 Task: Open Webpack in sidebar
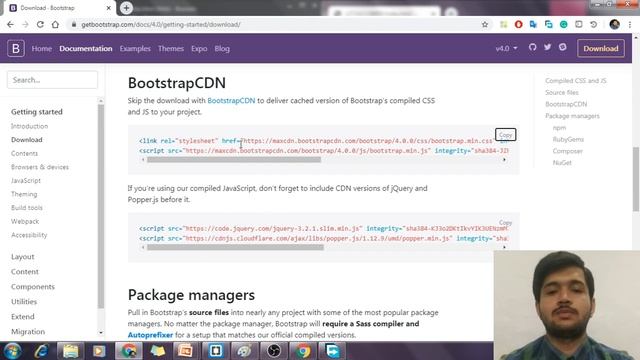coord(25,221)
